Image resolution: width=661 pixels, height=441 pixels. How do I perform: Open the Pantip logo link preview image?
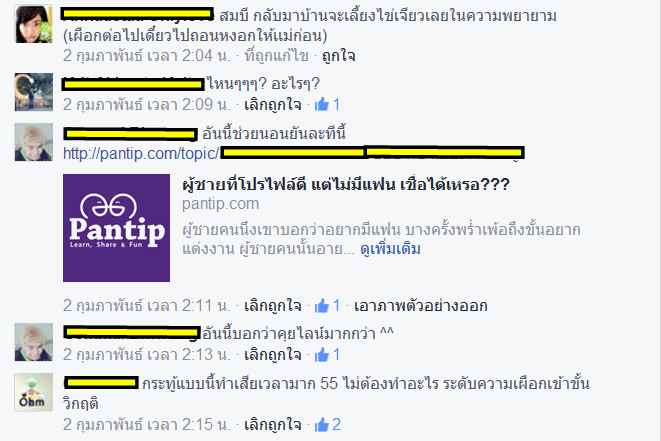click(x=116, y=228)
